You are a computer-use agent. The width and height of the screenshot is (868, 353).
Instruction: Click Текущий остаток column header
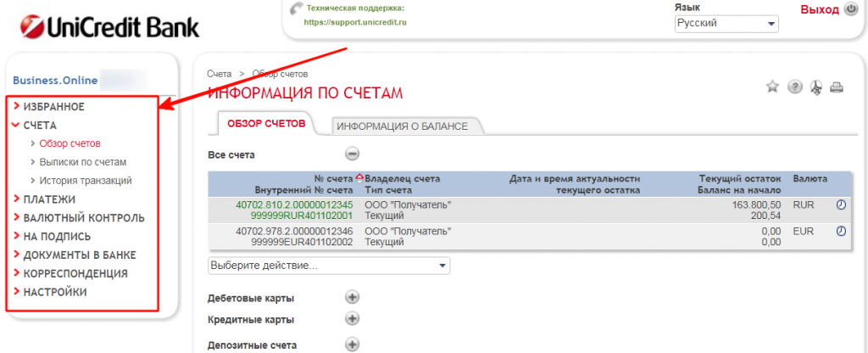click(x=740, y=179)
